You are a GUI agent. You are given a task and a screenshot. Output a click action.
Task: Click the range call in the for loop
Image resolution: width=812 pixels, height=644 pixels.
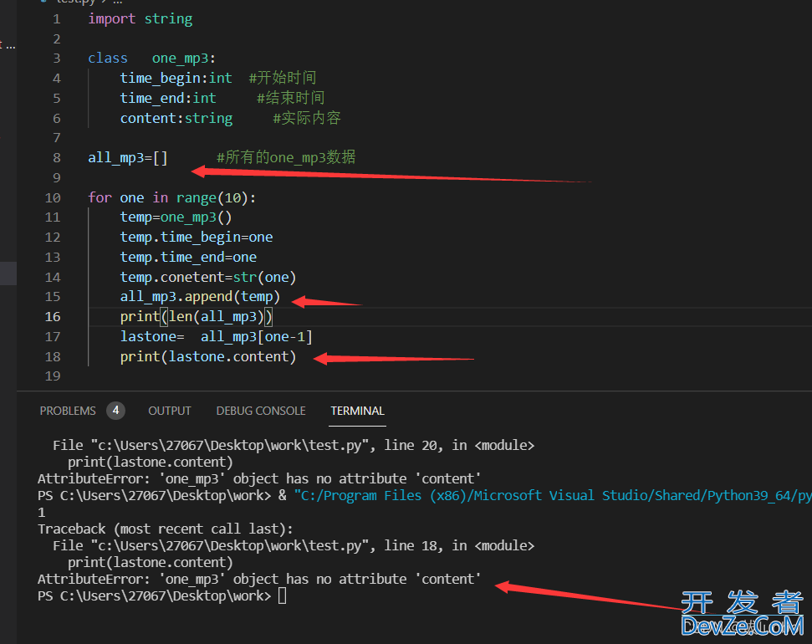(x=196, y=197)
